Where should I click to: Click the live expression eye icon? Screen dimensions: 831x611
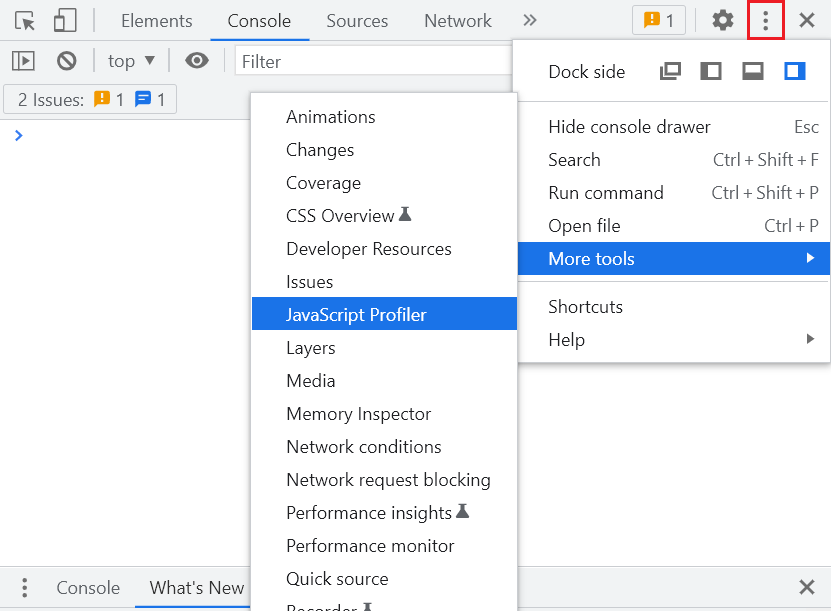click(x=197, y=61)
